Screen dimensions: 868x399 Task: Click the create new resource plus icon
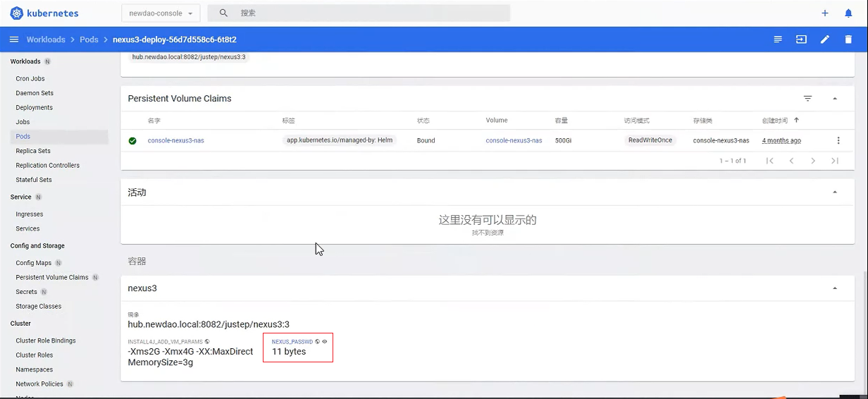point(825,13)
